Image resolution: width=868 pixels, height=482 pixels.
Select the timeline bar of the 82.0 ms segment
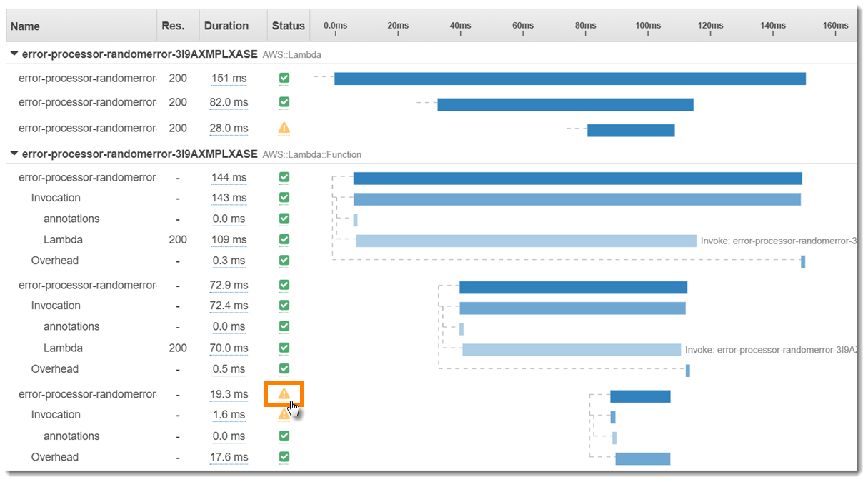(565, 104)
